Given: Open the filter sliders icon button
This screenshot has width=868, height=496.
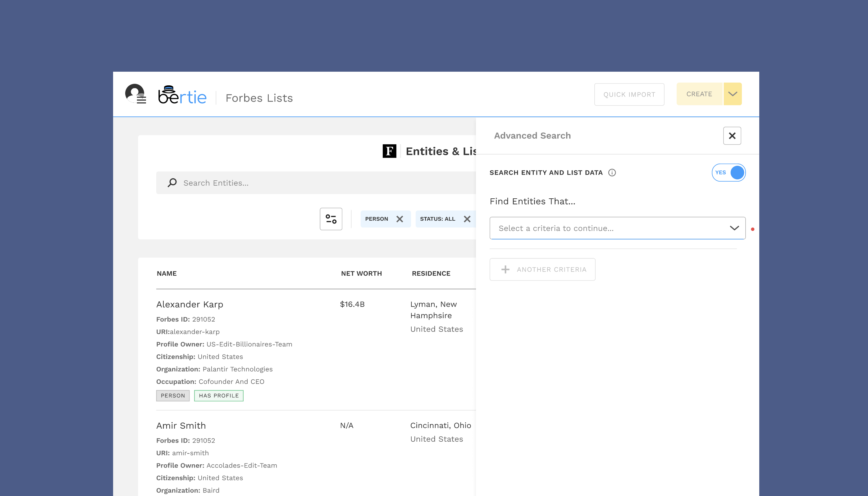Looking at the screenshot, I should (331, 219).
